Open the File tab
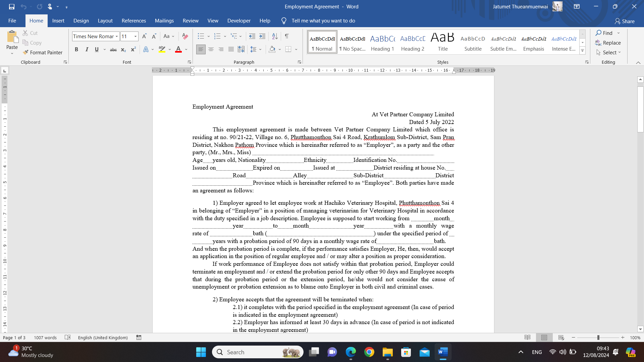 [x=12, y=21]
